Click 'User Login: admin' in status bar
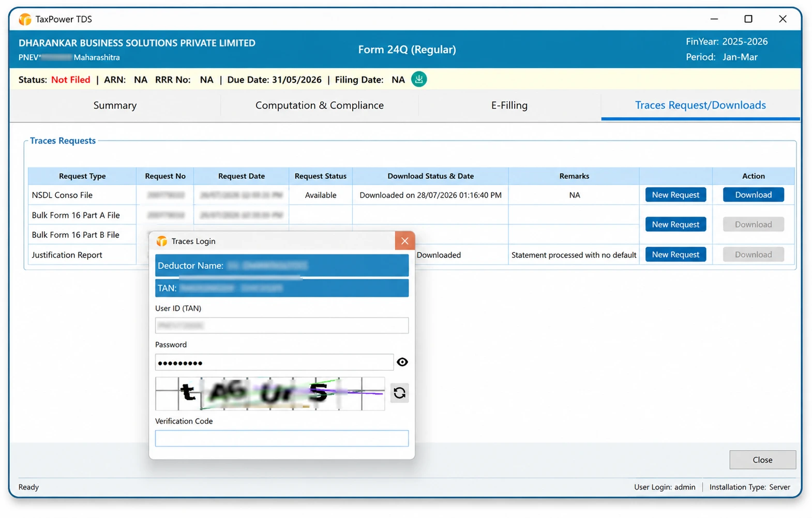 click(x=665, y=487)
